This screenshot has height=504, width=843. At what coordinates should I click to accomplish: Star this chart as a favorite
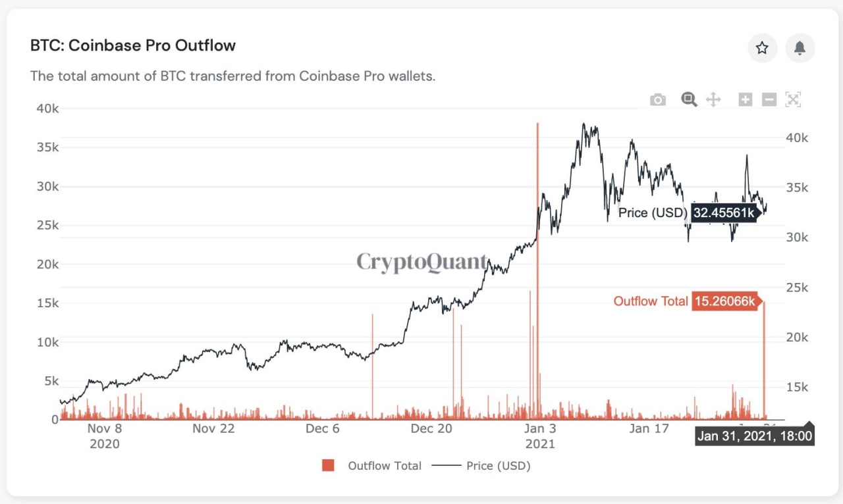(x=762, y=48)
